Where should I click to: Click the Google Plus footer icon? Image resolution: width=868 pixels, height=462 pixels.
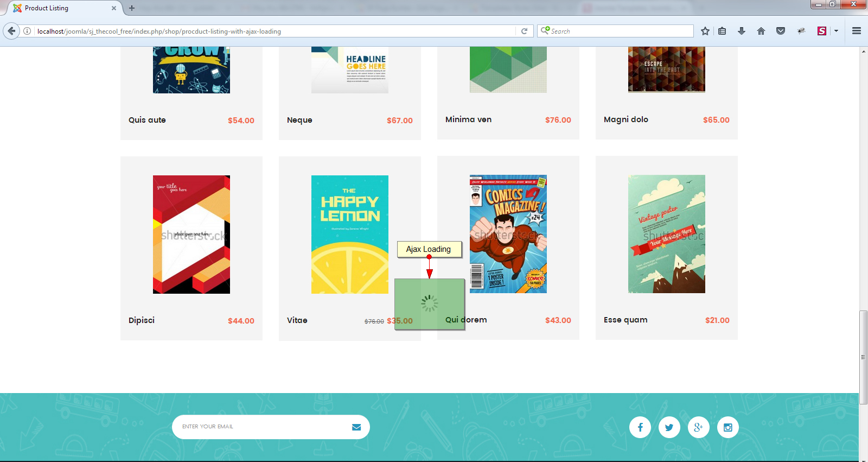click(x=699, y=427)
